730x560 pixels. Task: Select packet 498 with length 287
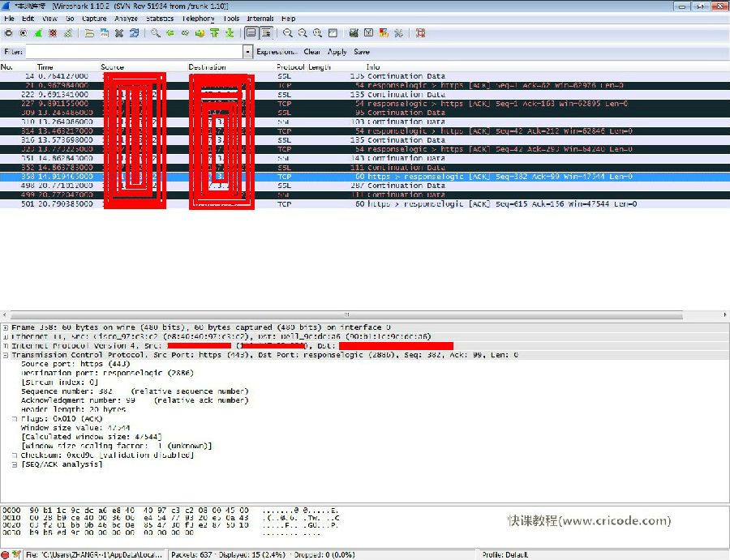click(x=365, y=186)
